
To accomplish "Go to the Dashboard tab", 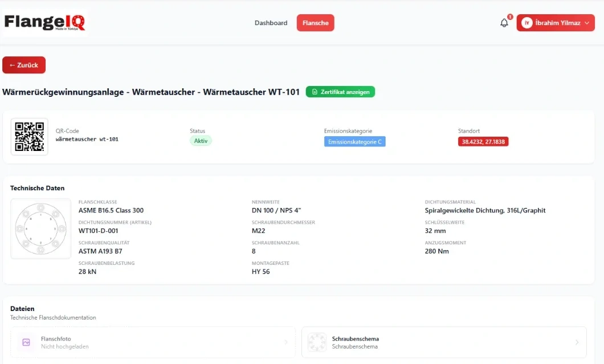I will pyautogui.click(x=271, y=23).
